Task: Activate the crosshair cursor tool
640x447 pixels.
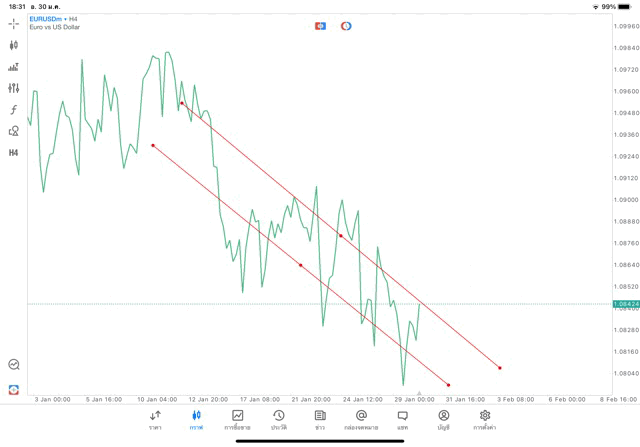Action: (13, 23)
